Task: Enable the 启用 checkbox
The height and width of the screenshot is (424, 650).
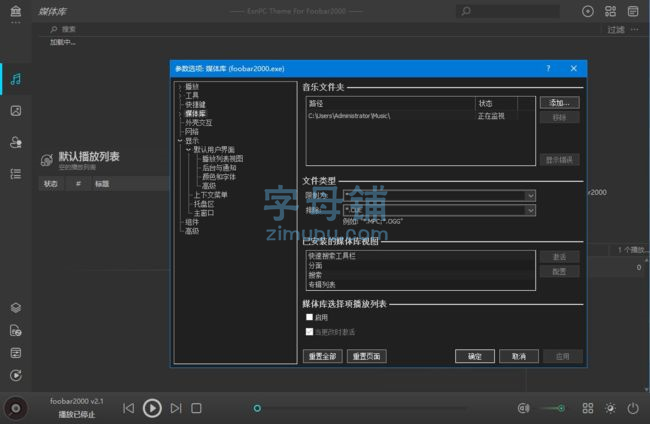Action: [x=309, y=317]
